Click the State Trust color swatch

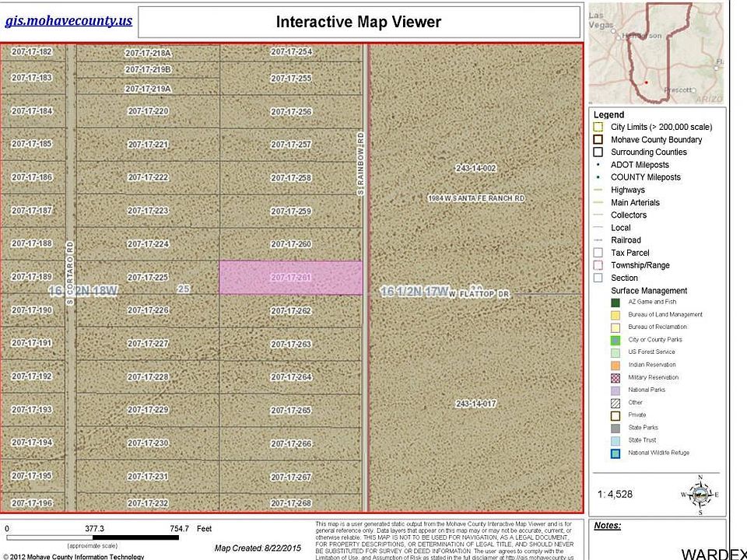pyautogui.click(x=615, y=440)
